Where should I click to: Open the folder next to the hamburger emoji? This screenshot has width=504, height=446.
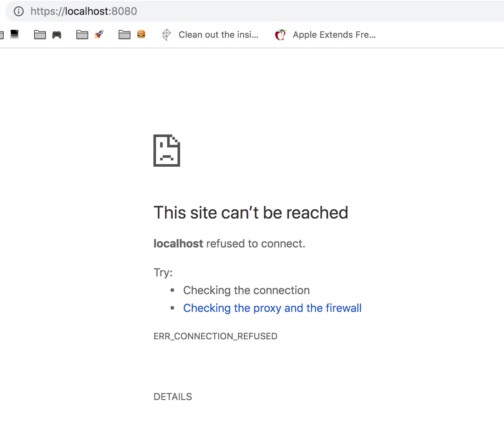pos(125,34)
